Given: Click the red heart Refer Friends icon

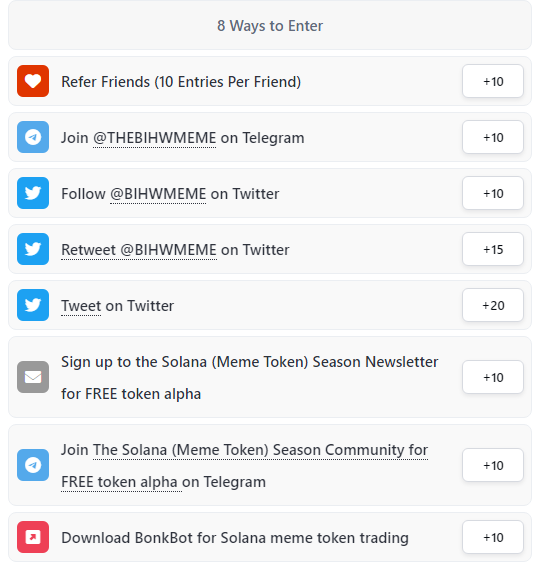Looking at the screenshot, I should coord(33,81).
